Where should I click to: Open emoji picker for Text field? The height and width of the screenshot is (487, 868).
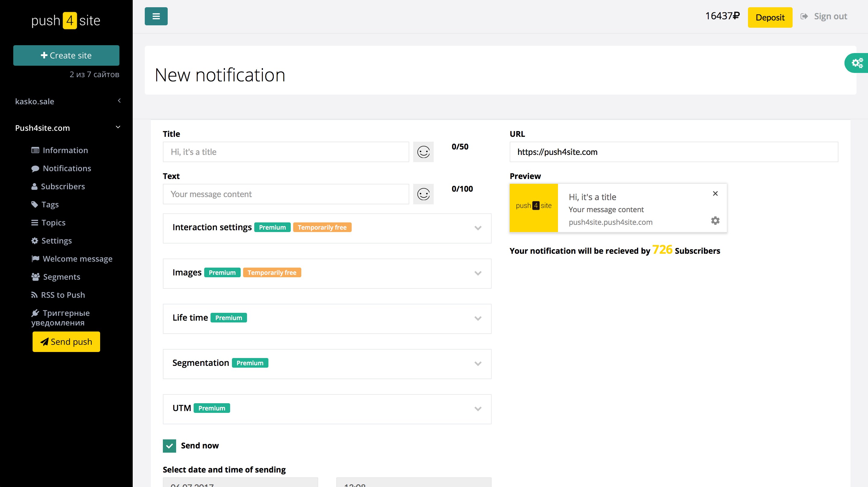click(x=423, y=194)
